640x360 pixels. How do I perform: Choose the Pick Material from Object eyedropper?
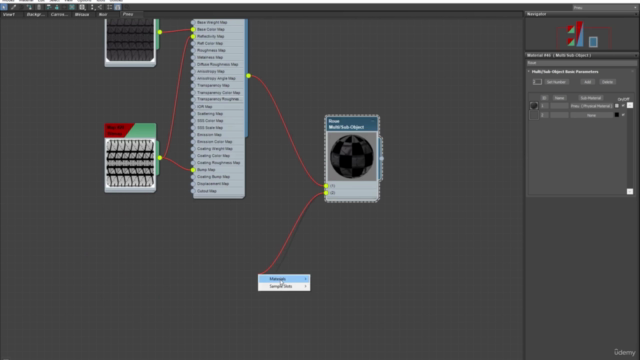[13, 7]
